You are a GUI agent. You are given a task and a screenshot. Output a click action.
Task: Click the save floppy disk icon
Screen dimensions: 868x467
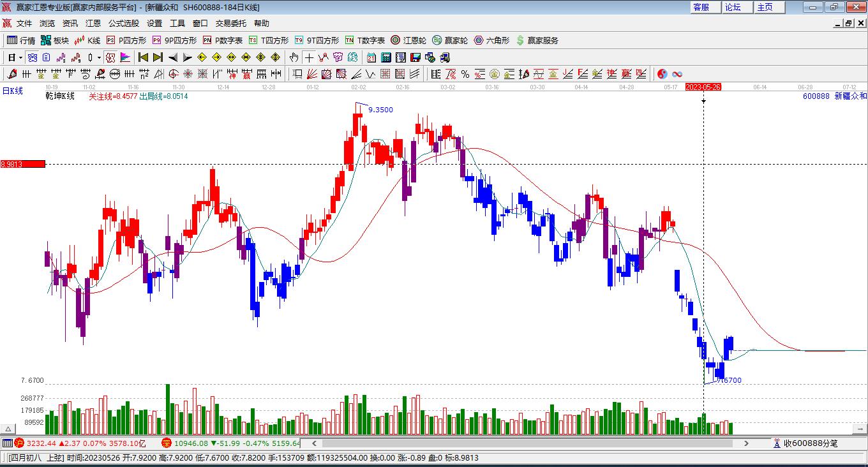coord(415,57)
